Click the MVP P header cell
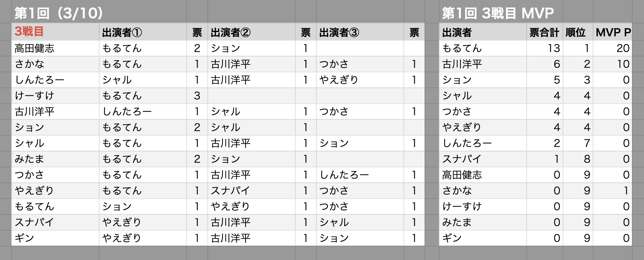This screenshot has width=644, height=260. tap(613, 33)
